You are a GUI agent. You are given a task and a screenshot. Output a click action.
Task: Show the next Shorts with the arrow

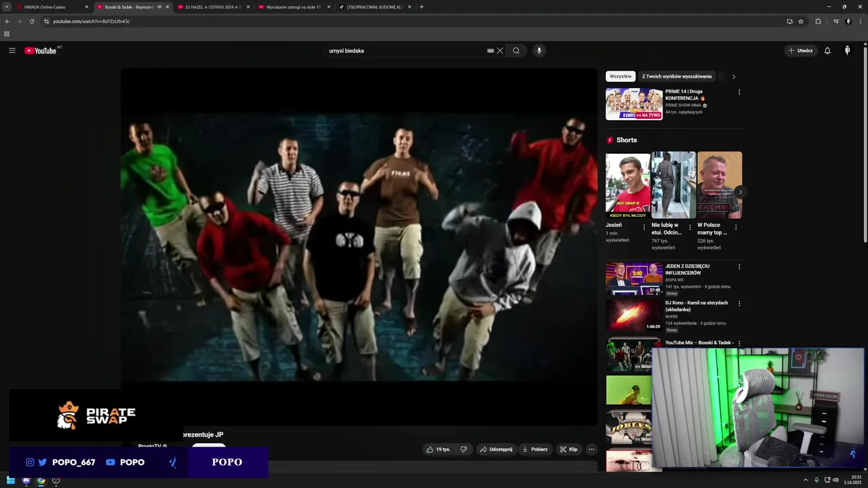click(740, 192)
